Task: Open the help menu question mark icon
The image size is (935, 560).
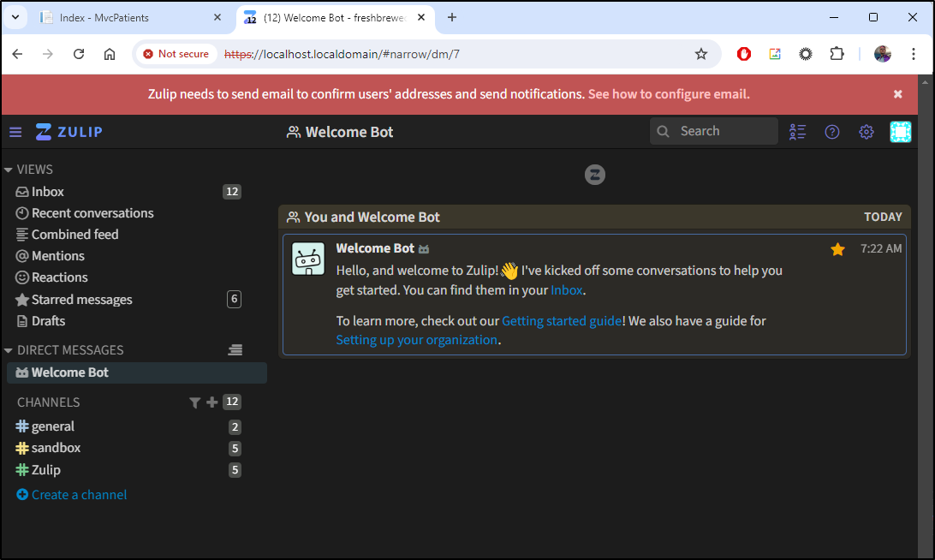Action: (832, 132)
